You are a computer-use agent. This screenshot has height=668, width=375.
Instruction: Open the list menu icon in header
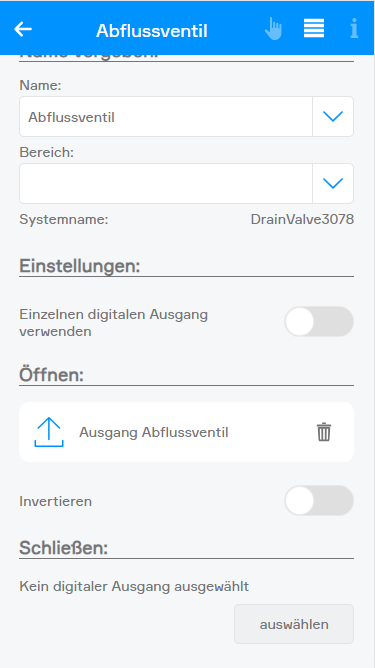tap(314, 29)
